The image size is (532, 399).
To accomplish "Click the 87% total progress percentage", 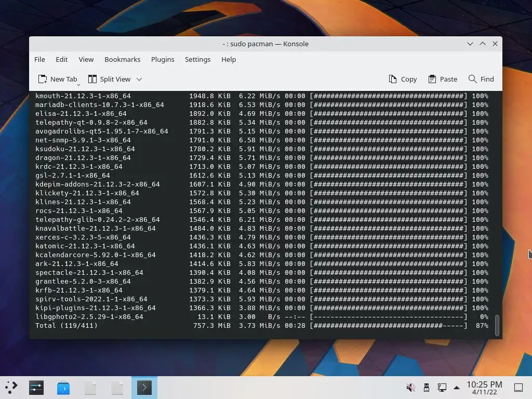I will pos(482,325).
